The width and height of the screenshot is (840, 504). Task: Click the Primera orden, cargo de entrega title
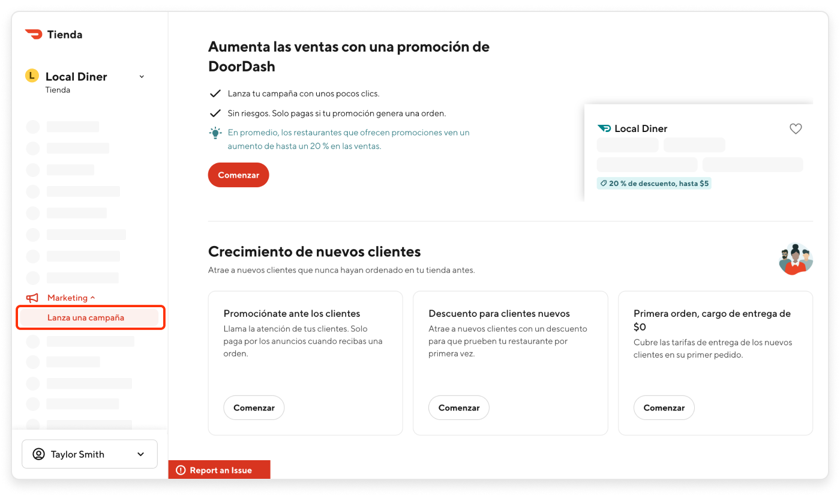(x=712, y=320)
